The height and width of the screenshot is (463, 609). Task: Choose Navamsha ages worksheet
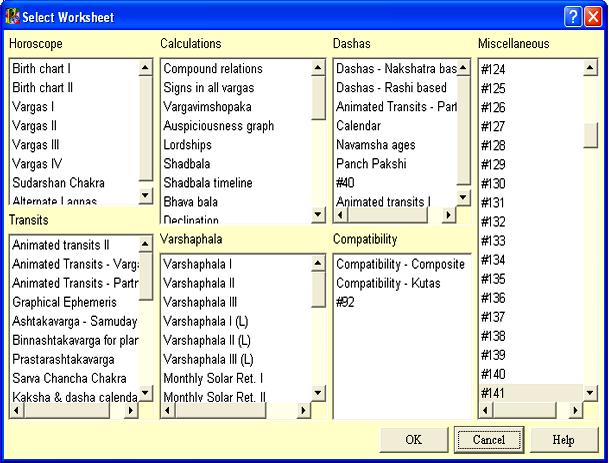(377, 145)
